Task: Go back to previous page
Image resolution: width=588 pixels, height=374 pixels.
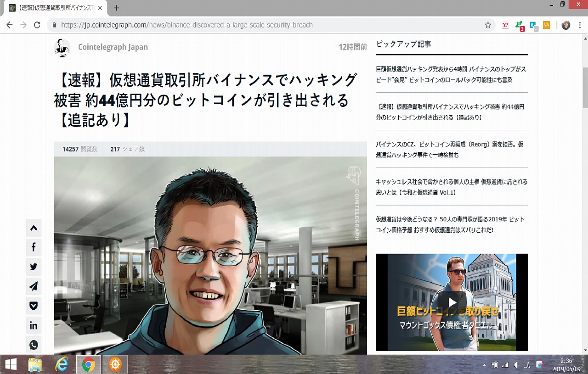Action: point(10,25)
